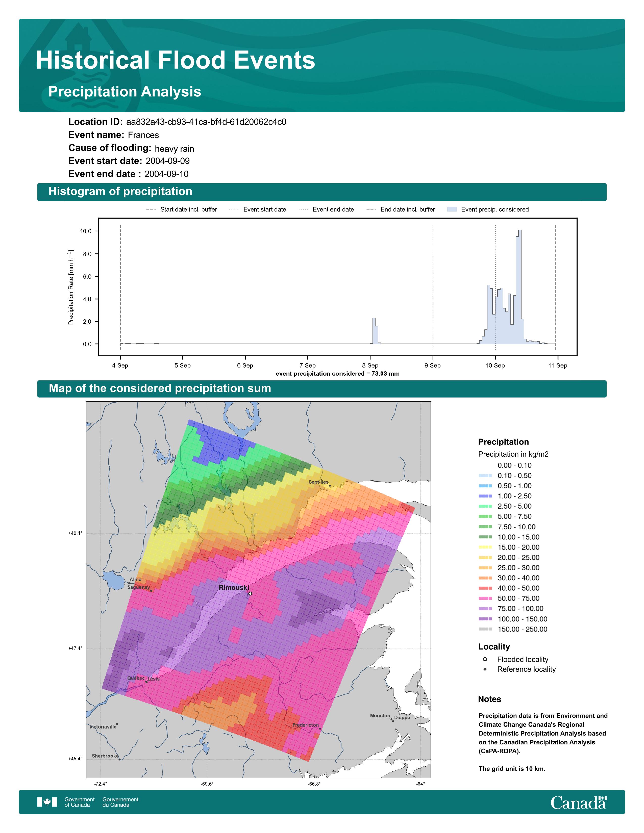Click the Québec label on the map
The image size is (644, 833).
(x=136, y=678)
